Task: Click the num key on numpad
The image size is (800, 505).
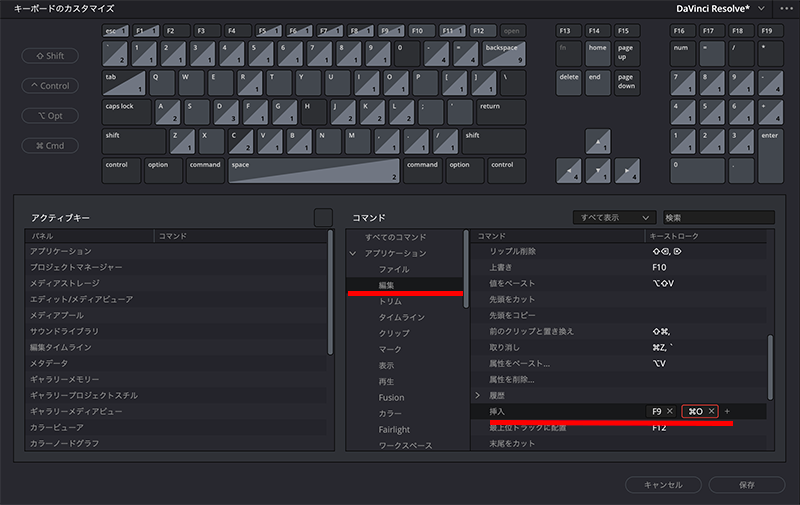Action: pos(683,54)
